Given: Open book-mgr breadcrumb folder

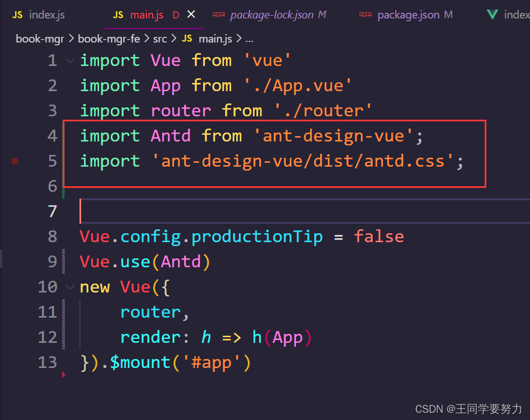Looking at the screenshot, I should point(40,39).
